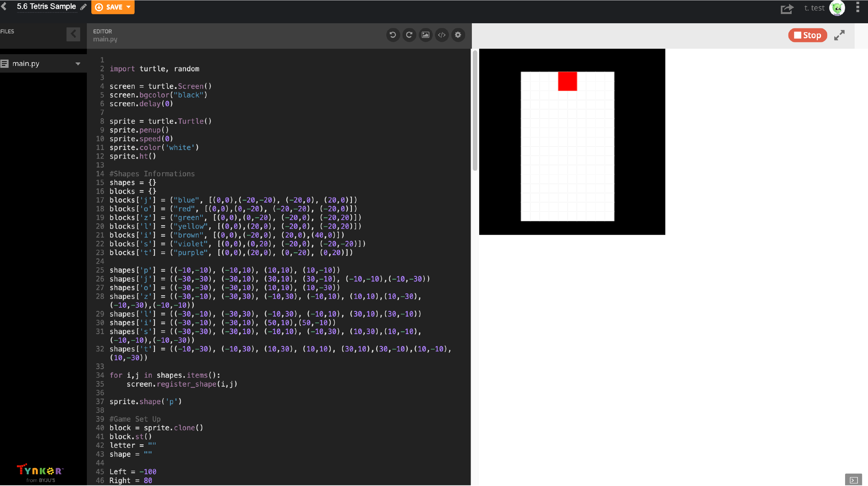Open the SAVE dropdown arrow
This screenshot has height=486, width=868.
pyautogui.click(x=128, y=7)
